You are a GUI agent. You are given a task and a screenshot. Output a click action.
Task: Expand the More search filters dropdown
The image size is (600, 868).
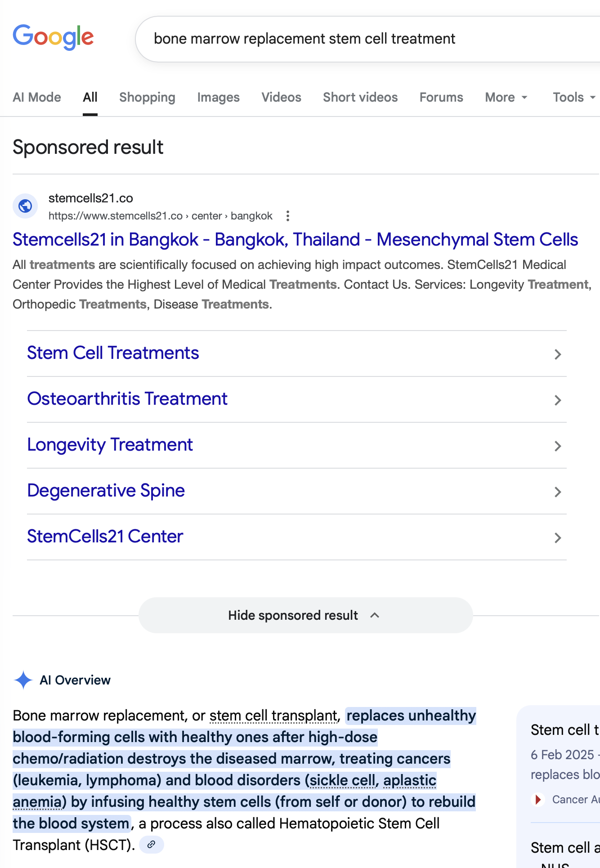click(x=506, y=98)
